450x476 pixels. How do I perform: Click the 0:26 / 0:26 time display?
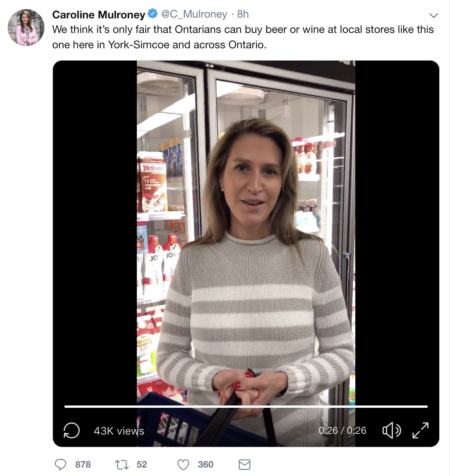click(x=342, y=430)
